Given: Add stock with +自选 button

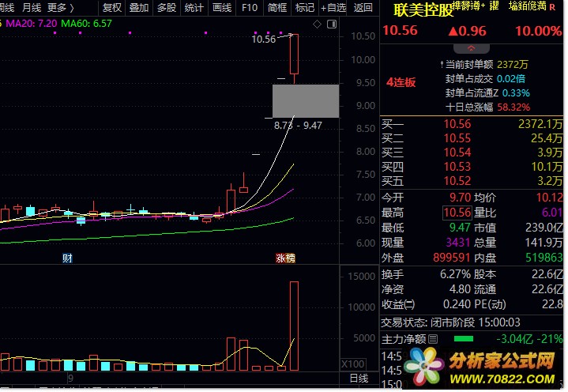Looking at the screenshot, I should coord(333,7).
